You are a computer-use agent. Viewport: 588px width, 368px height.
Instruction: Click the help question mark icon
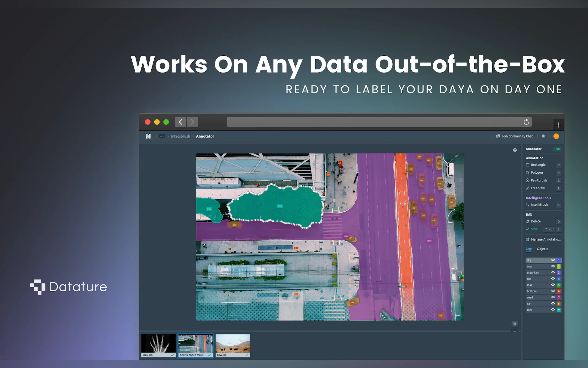(x=515, y=150)
